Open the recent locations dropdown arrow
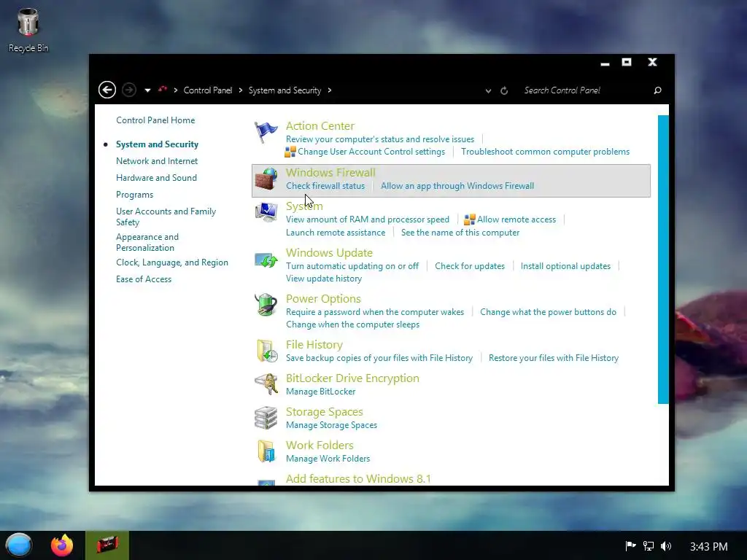This screenshot has width=747, height=560. point(147,90)
